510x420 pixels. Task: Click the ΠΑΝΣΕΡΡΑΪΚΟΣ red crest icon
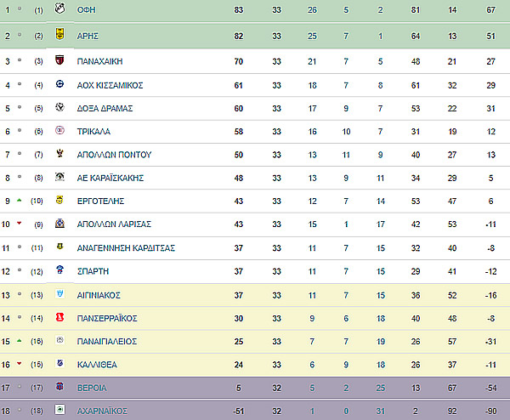pyautogui.click(x=59, y=317)
